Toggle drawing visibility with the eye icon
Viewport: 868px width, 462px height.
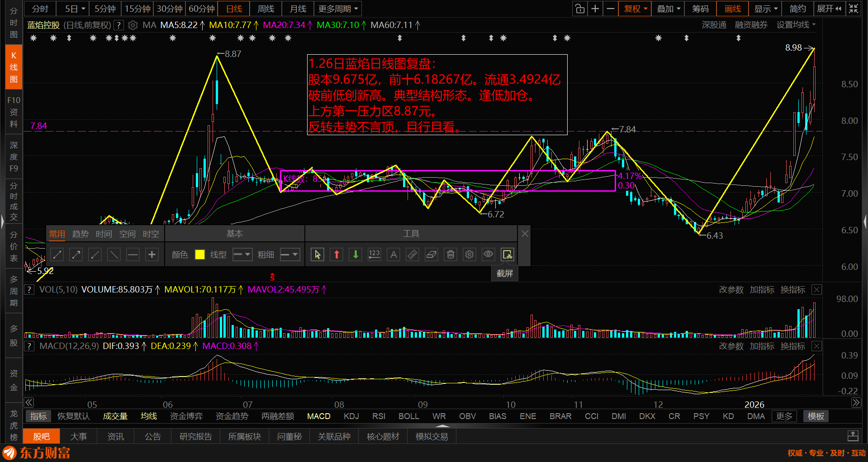(x=488, y=255)
